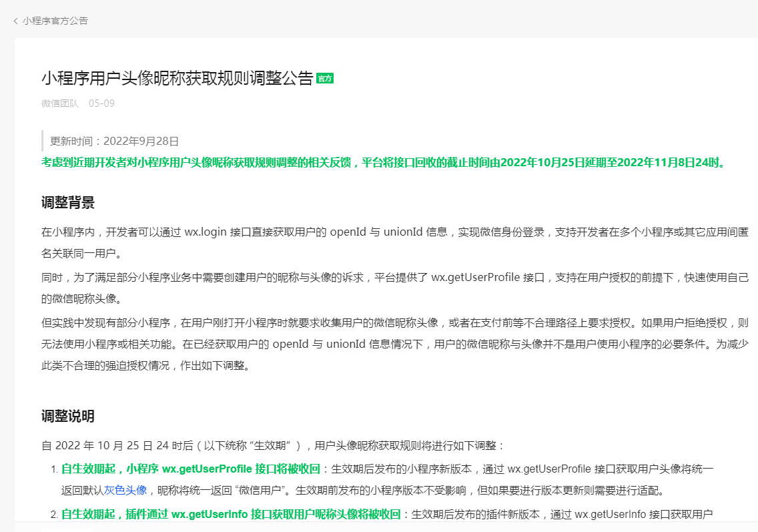Click the paragraph starting 但实践中发现有部分小程序

tap(395, 344)
